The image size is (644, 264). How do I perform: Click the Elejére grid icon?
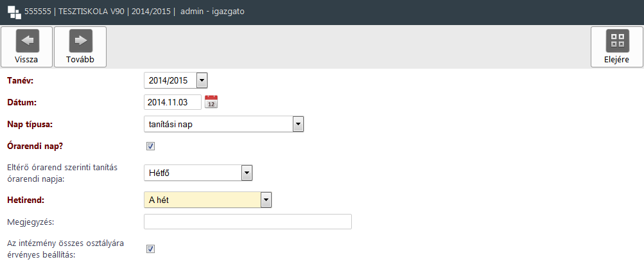617,40
